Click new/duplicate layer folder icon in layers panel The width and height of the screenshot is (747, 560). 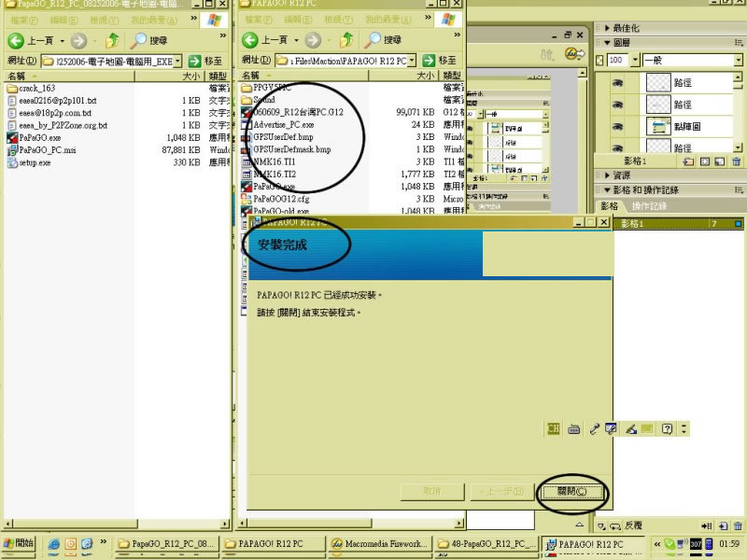(688, 161)
